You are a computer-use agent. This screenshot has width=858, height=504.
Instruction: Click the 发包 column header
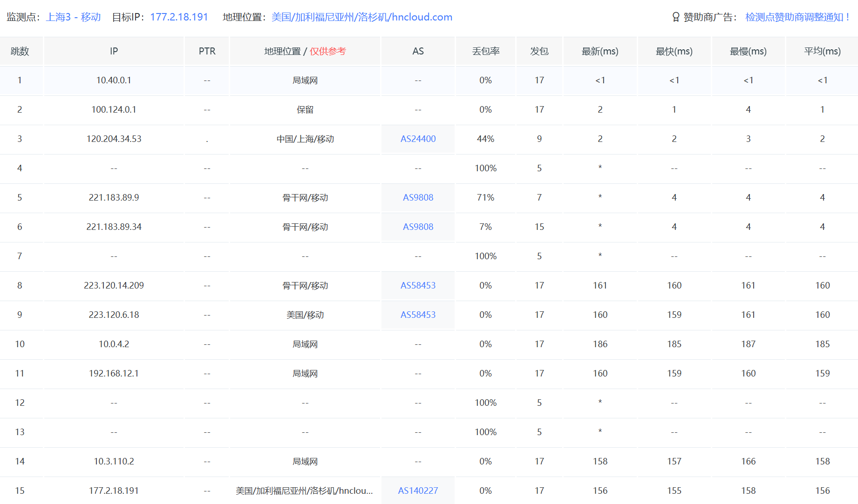pos(539,51)
